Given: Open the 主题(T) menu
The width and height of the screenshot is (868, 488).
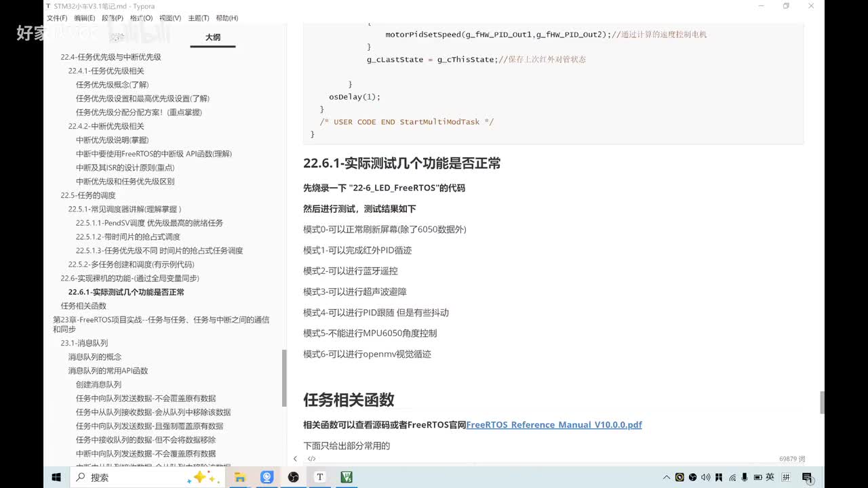Looking at the screenshot, I should (x=198, y=18).
